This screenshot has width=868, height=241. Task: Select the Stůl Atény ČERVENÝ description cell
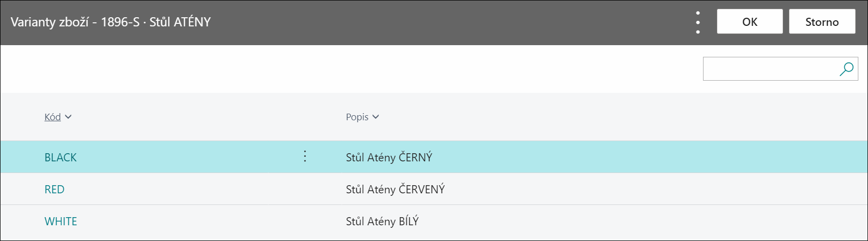[x=395, y=189]
